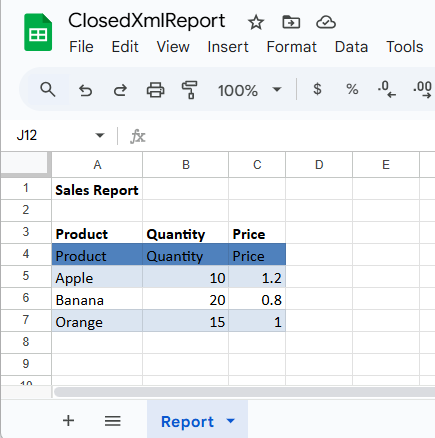This screenshot has height=438, width=435.
Task: Open the search menus magnifier tool
Action: click(x=48, y=90)
